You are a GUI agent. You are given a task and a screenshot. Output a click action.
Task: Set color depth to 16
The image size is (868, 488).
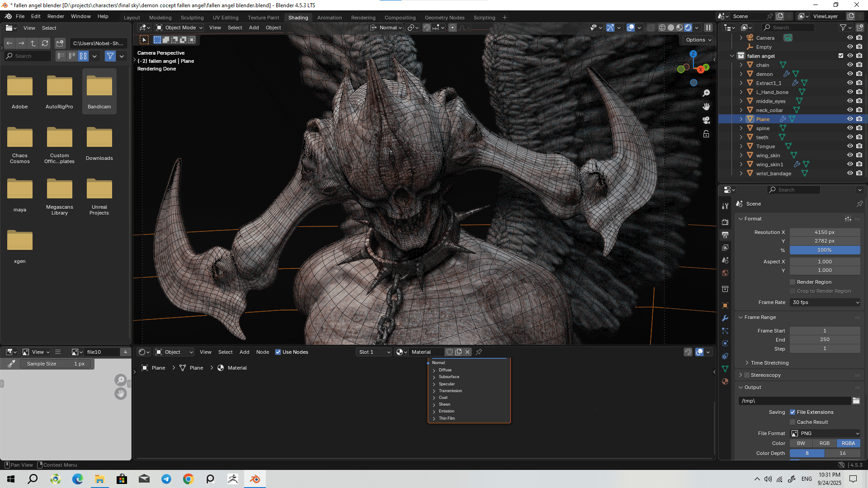(843, 453)
